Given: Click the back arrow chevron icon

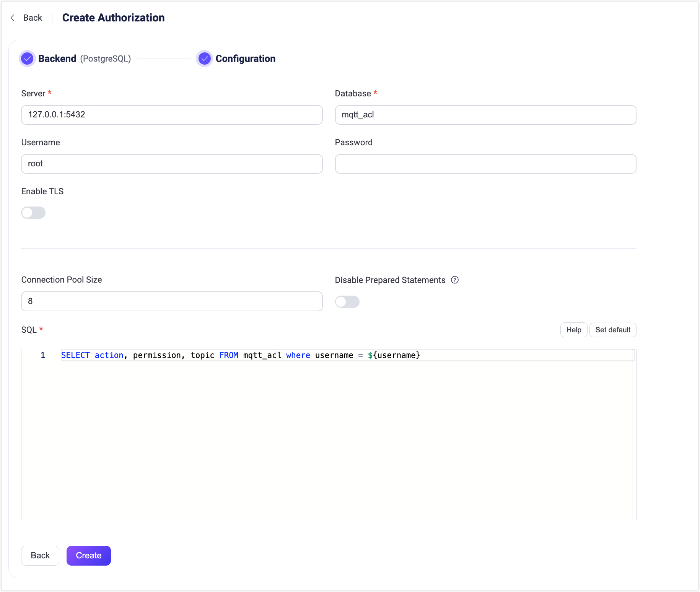Looking at the screenshot, I should (x=13, y=18).
